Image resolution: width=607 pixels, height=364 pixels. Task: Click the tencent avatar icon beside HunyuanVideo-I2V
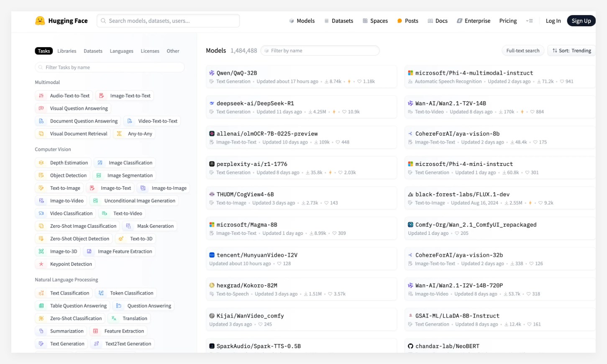[212, 255]
